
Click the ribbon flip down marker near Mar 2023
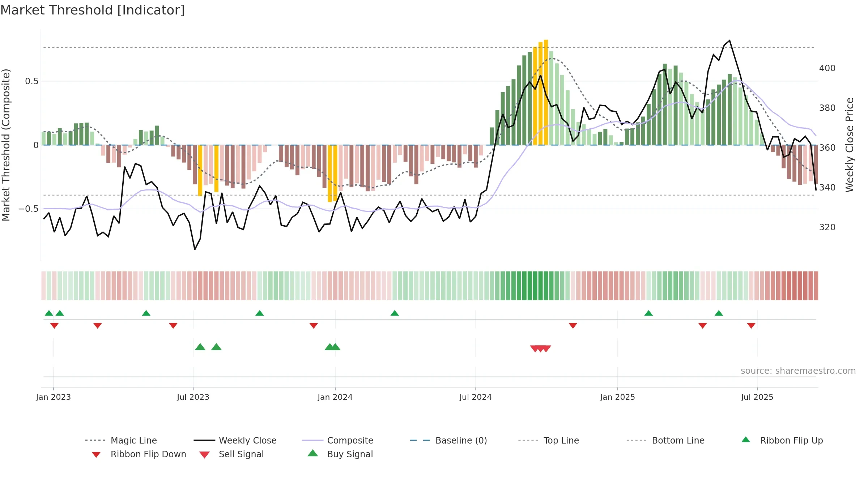[98, 326]
